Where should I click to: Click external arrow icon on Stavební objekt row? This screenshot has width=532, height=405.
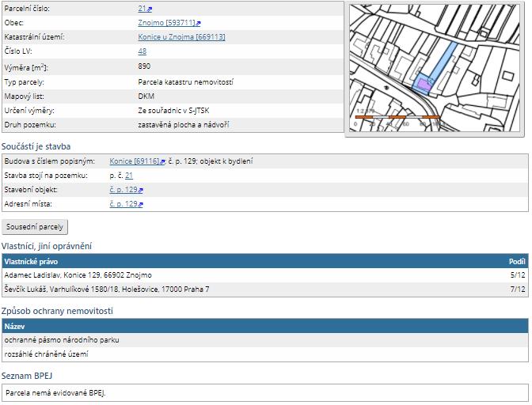click(x=140, y=191)
